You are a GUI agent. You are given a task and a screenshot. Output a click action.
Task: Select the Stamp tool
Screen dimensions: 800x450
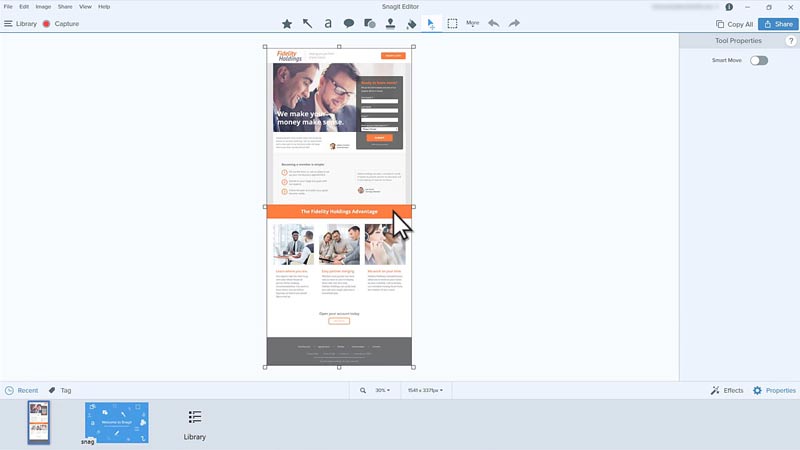pos(390,23)
